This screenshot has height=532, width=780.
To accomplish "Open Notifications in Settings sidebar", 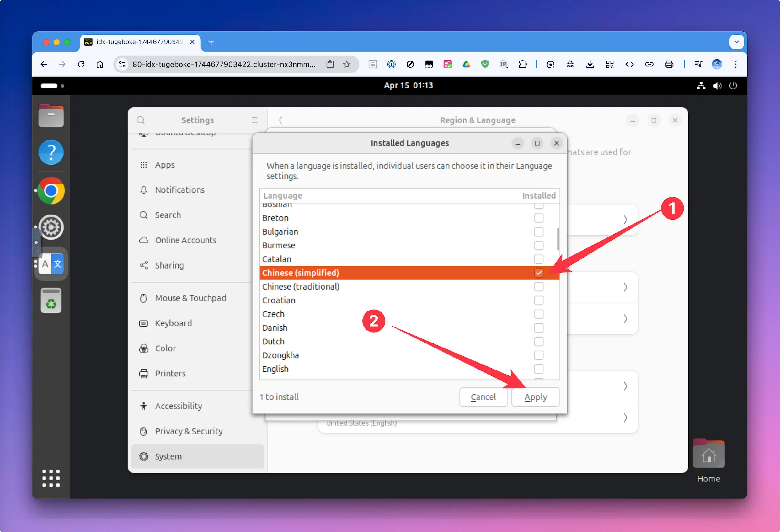I will tap(197, 190).
